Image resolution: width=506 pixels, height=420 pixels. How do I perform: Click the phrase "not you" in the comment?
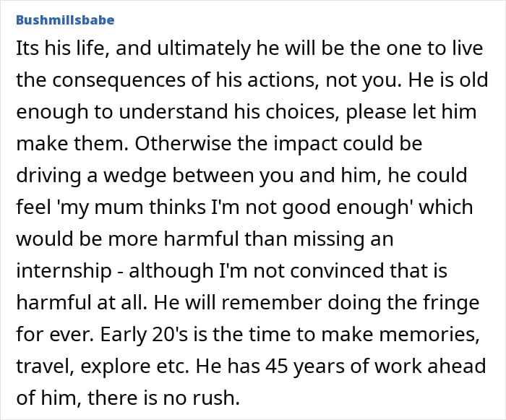tap(354, 80)
